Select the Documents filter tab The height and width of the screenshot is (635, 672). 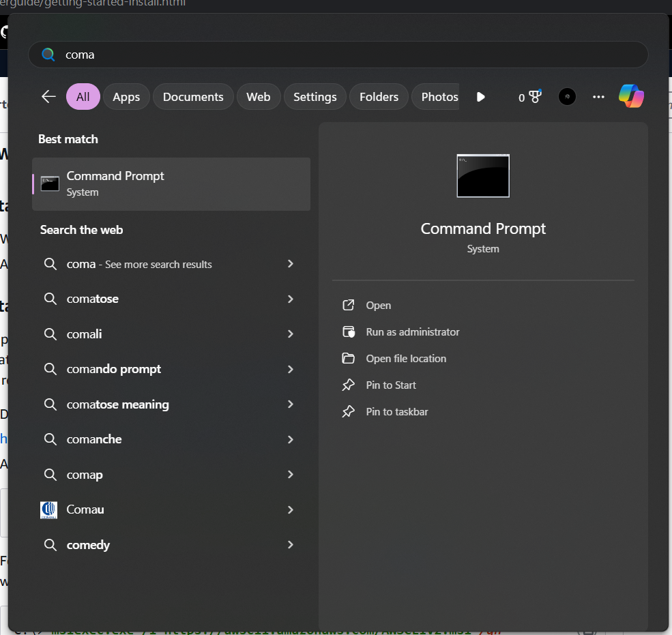(x=193, y=97)
